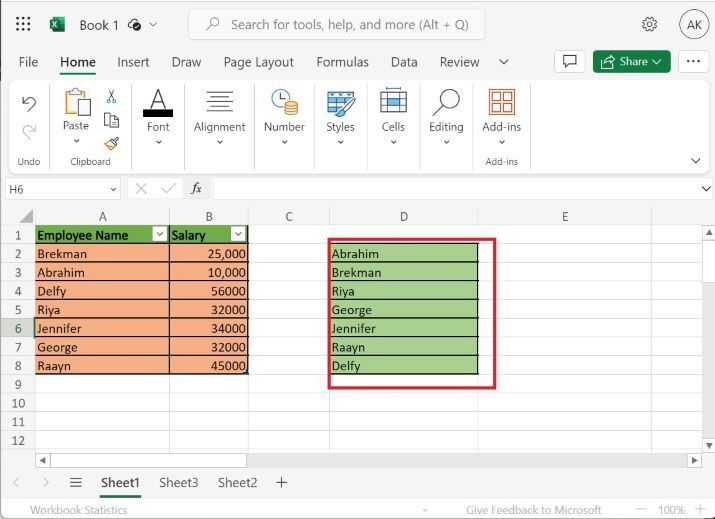Click the Redo arrow icon

[x=29, y=132]
